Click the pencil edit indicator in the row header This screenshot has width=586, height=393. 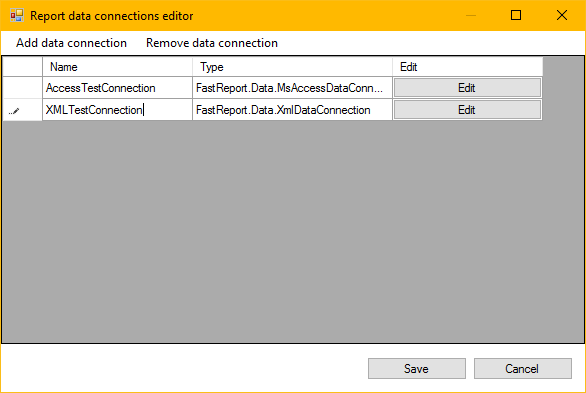click(x=14, y=111)
